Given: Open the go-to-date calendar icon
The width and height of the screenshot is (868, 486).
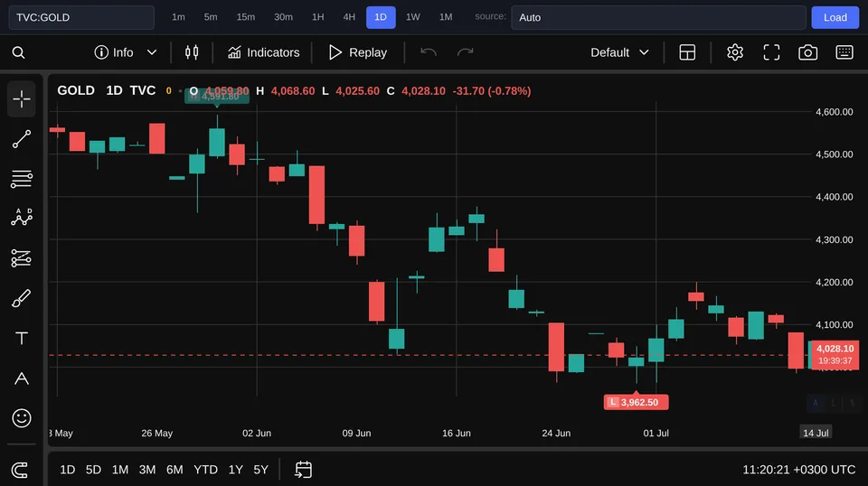Looking at the screenshot, I should [x=304, y=470].
